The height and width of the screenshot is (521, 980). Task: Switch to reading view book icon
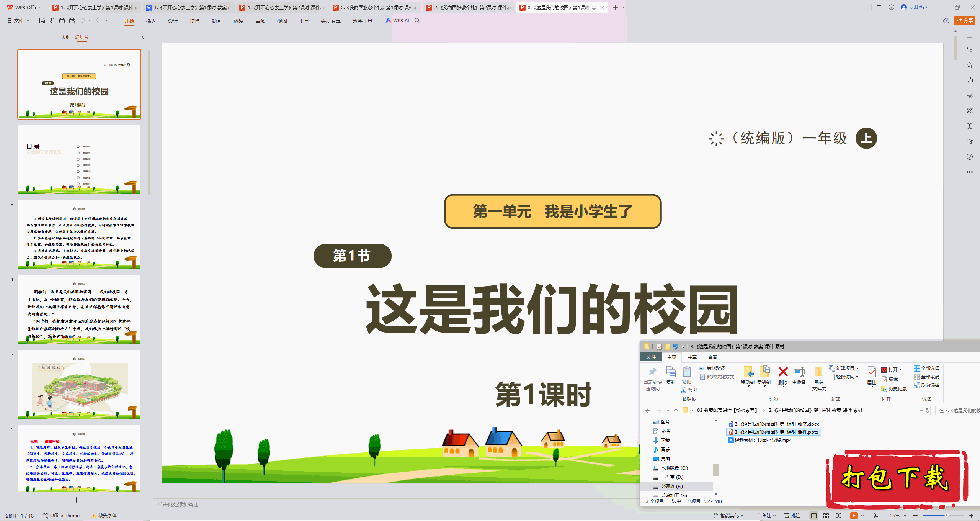(839, 516)
